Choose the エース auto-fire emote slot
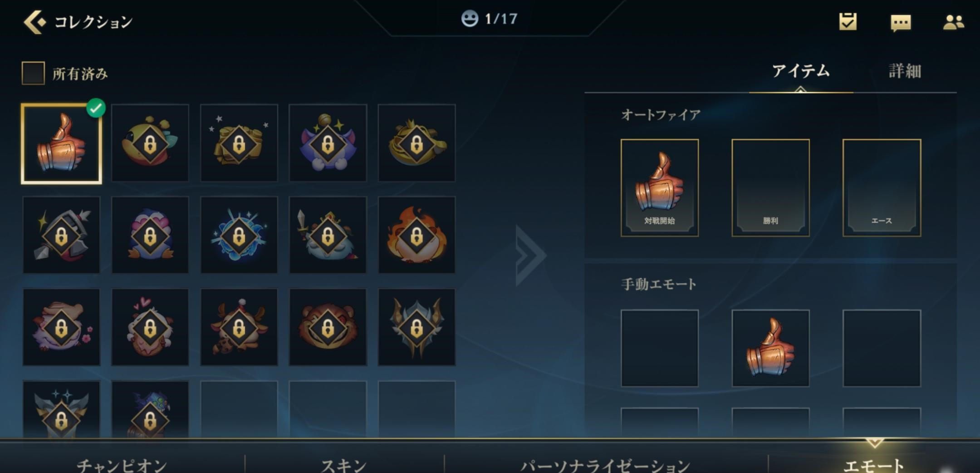Screen dimensions: 980x473 click(882, 187)
